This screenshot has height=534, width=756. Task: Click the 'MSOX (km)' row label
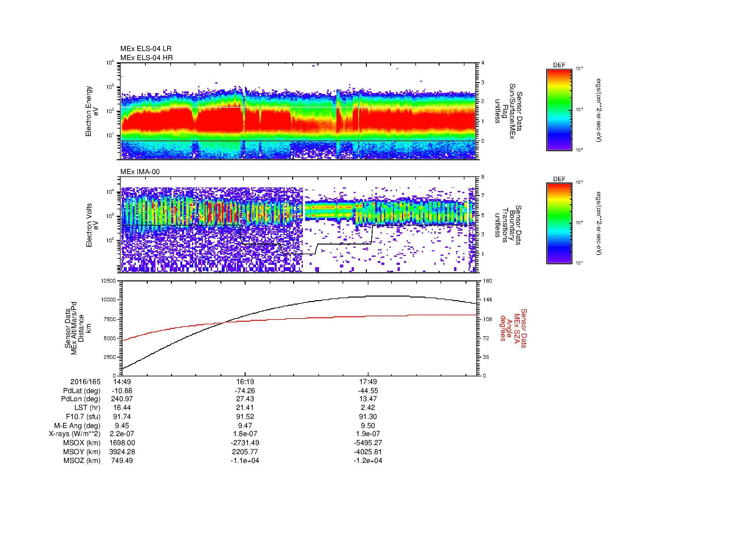(x=82, y=443)
